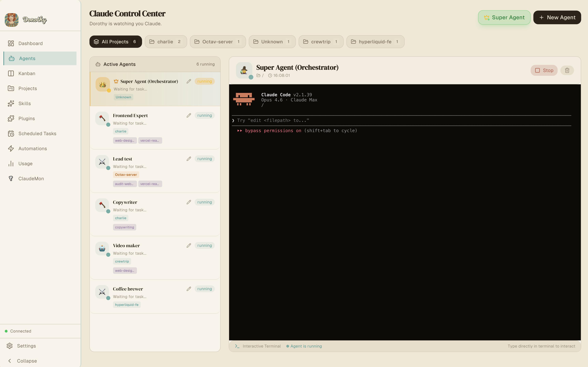
Task: Stop the Super Agent orchestrator
Action: (544, 70)
